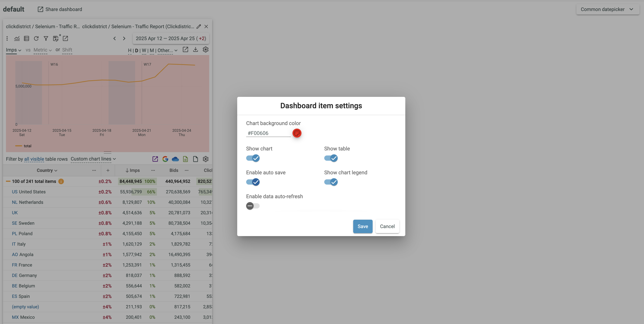Enable data auto-refresh toggle

tap(253, 206)
